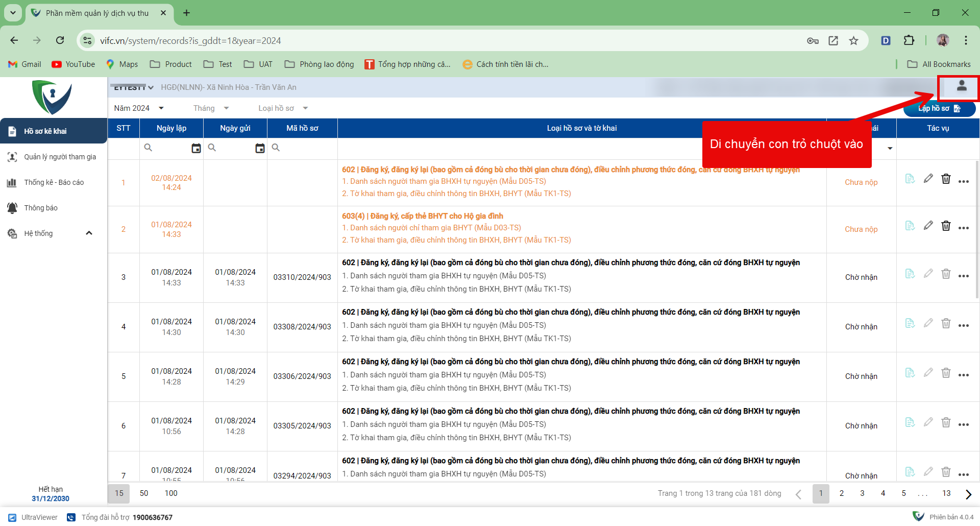Click the Lập hồ sơ button

939,108
